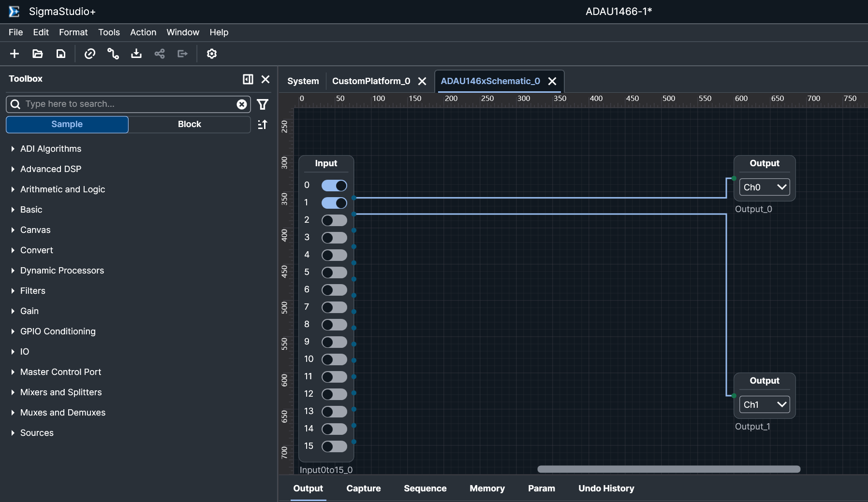Viewport: 868px width, 502px height.
Task: Open the Action menu
Action: click(143, 32)
